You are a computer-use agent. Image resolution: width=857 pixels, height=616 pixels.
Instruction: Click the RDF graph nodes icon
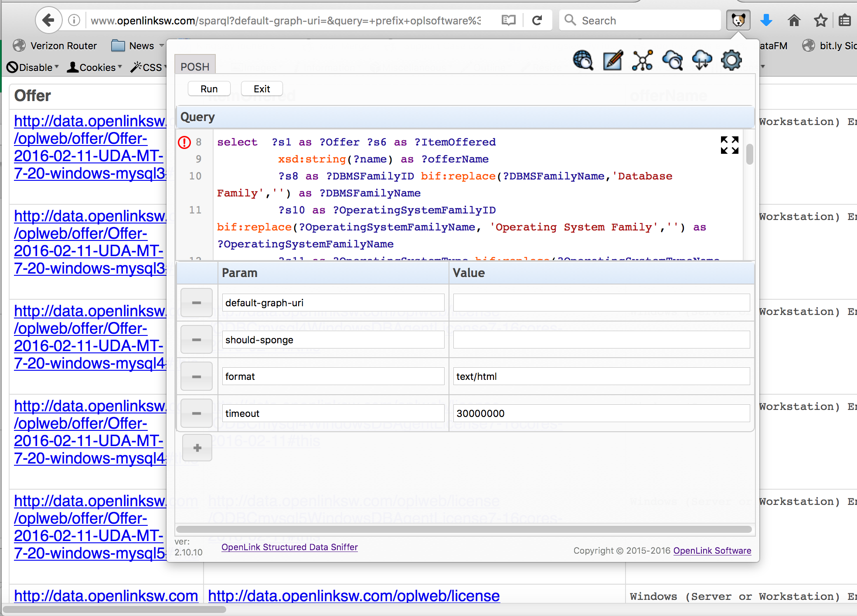642,61
